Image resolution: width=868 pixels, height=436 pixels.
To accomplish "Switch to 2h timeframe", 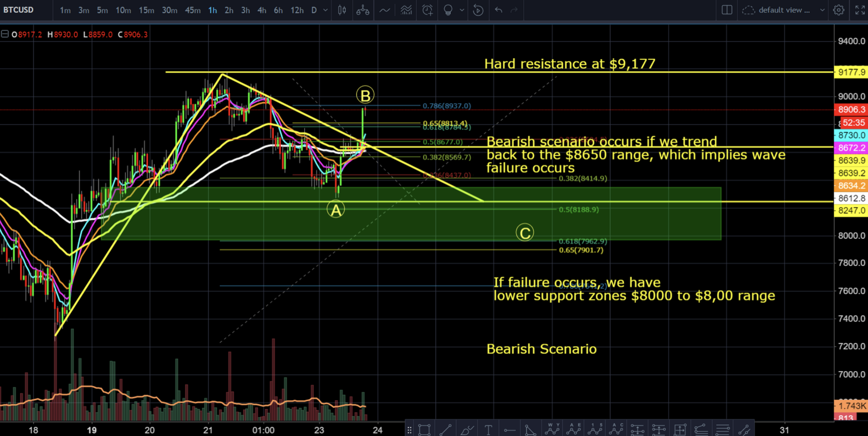I will (229, 10).
